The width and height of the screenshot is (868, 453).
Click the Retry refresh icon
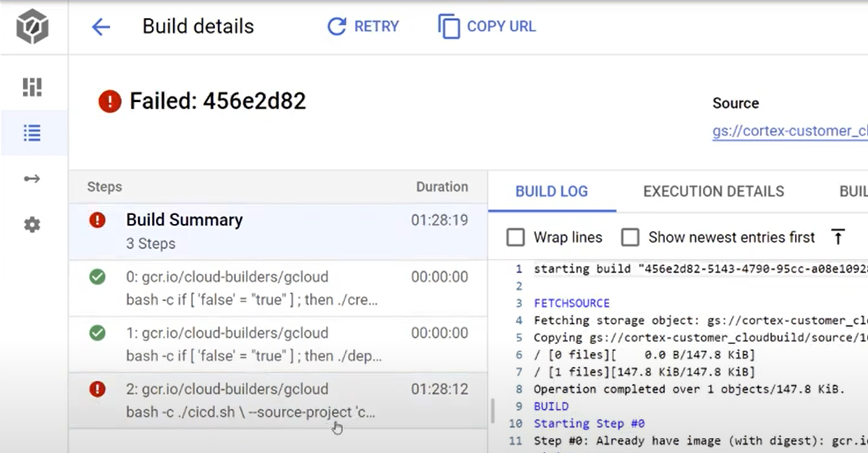[x=336, y=26]
